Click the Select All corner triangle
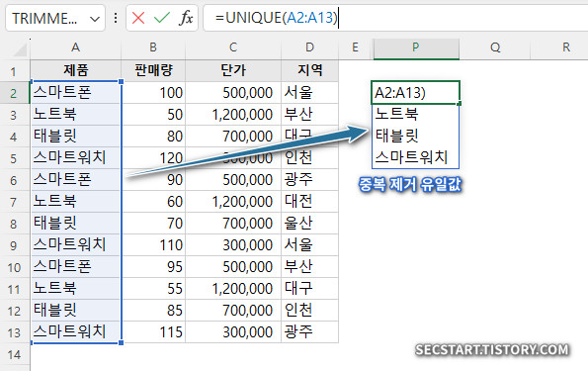 point(20,49)
